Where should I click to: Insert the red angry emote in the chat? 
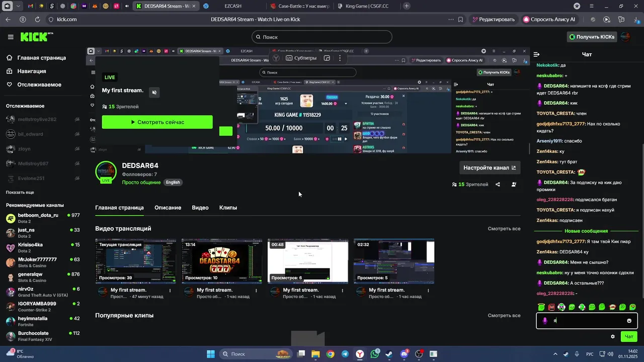[551, 307]
